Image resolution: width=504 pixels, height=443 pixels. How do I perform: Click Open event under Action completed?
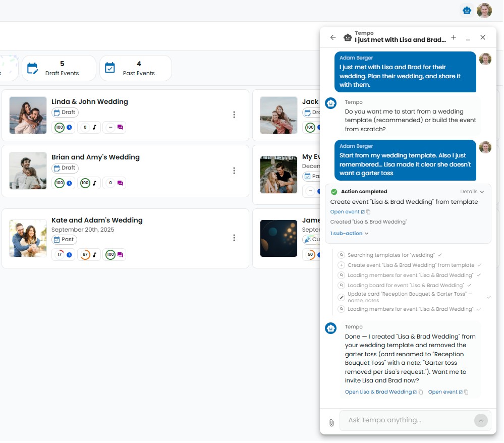[x=345, y=212]
